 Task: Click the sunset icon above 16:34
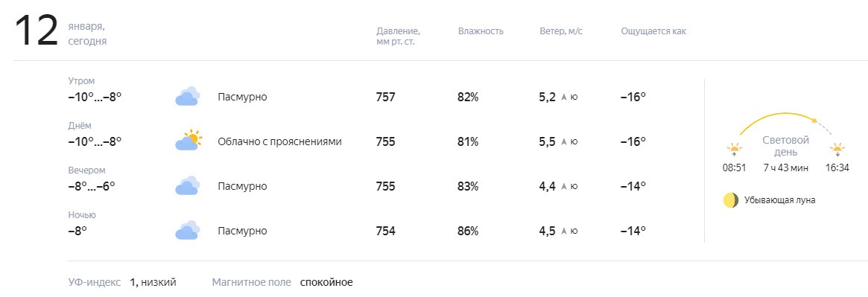[x=837, y=150]
